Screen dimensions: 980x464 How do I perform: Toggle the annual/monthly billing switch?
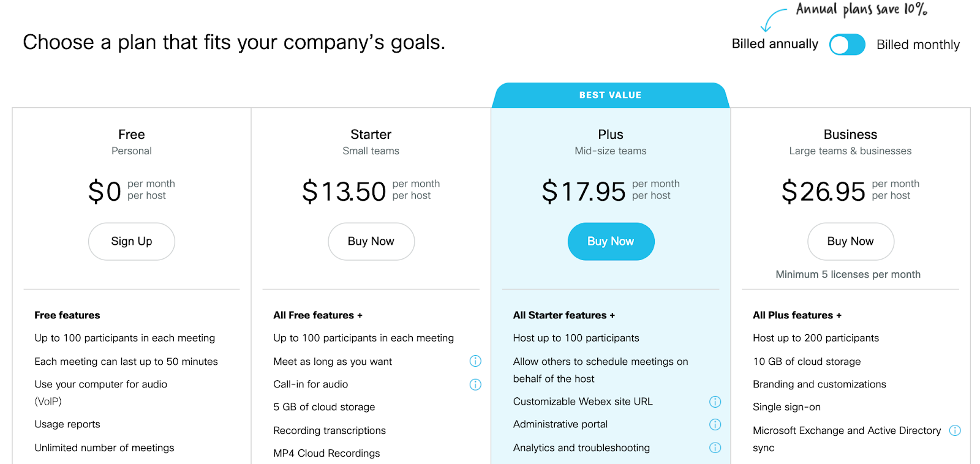click(847, 45)
